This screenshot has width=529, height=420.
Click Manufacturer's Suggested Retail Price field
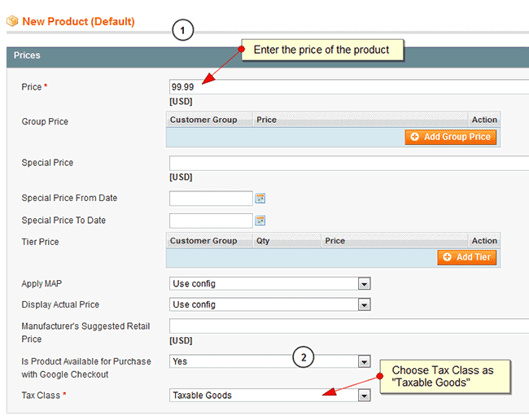(349, 326)
